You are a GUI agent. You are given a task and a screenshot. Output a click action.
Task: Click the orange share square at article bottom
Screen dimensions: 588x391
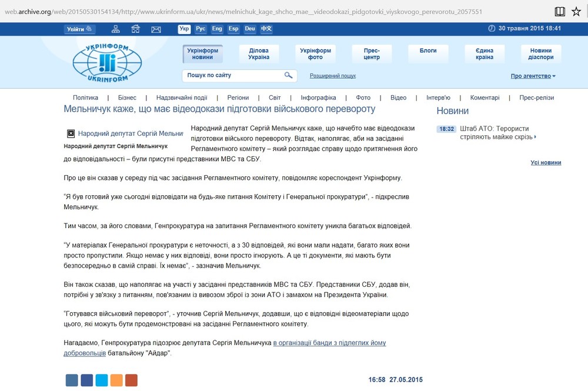116,380
